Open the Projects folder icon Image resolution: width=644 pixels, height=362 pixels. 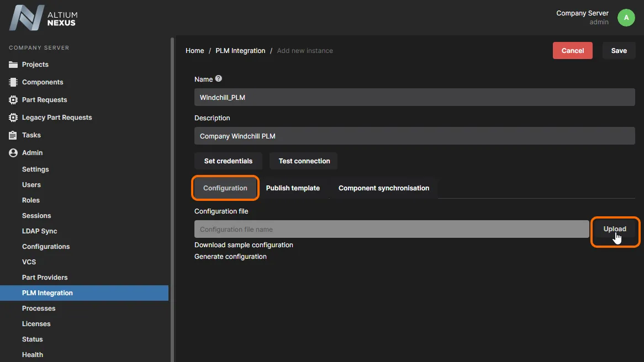[13, 65]
